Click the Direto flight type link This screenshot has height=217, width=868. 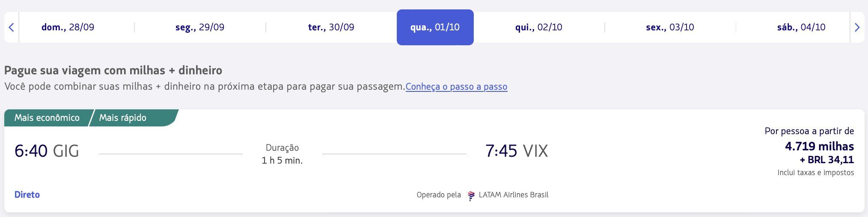click(27, 195)
